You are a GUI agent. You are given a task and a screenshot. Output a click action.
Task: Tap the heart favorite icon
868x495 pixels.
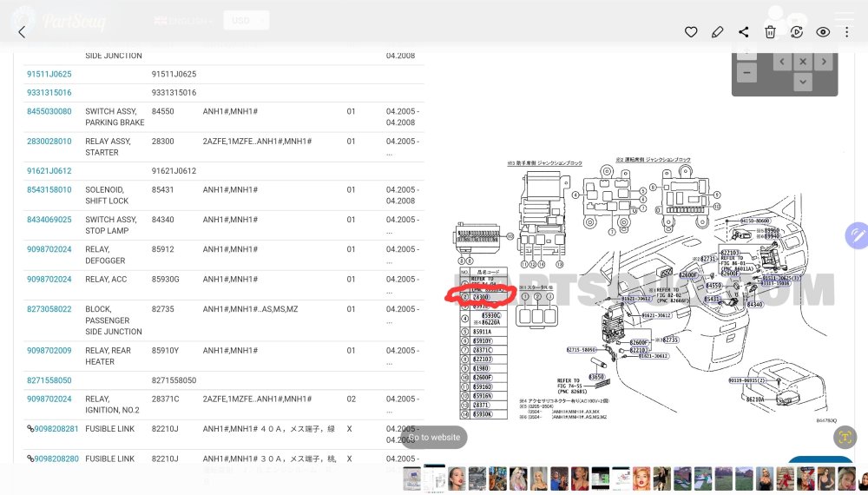[x=691, y=32]
